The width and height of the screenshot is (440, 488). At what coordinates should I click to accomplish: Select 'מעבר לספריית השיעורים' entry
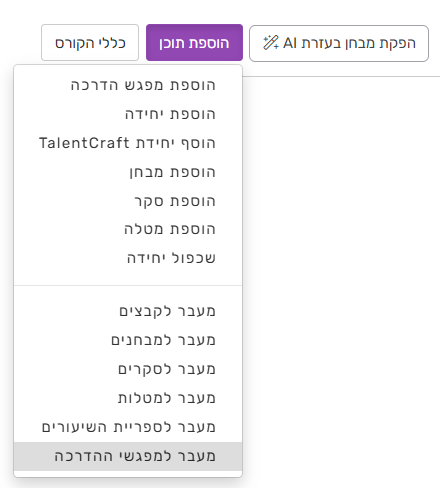click(128, 427)
